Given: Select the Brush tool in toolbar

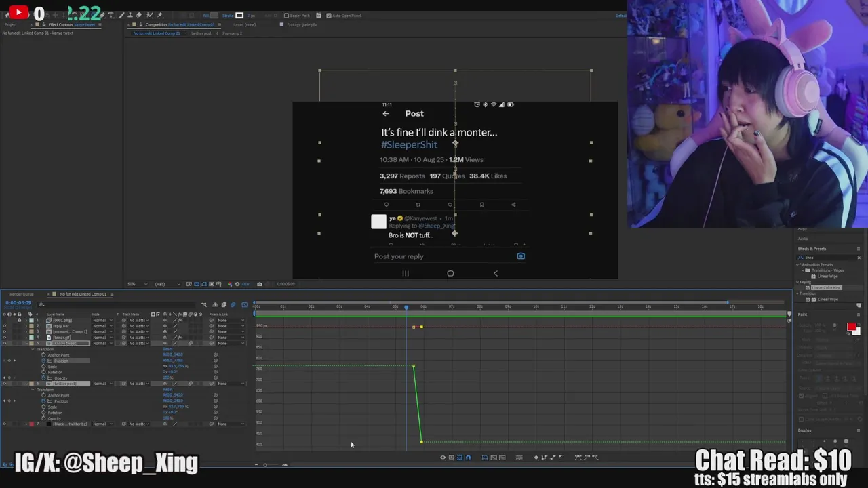Looking at the screenshot, I should [x=121, y=15].
